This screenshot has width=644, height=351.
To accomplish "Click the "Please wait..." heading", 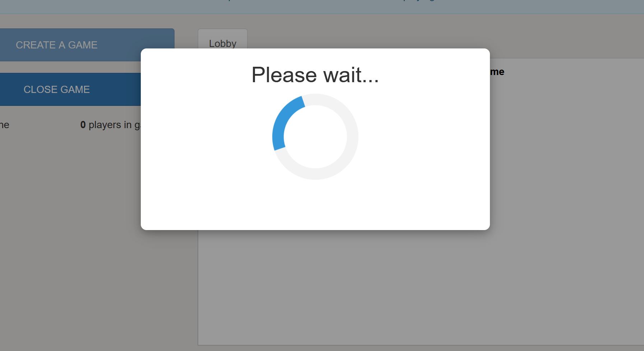I will [x=315, y=75].
